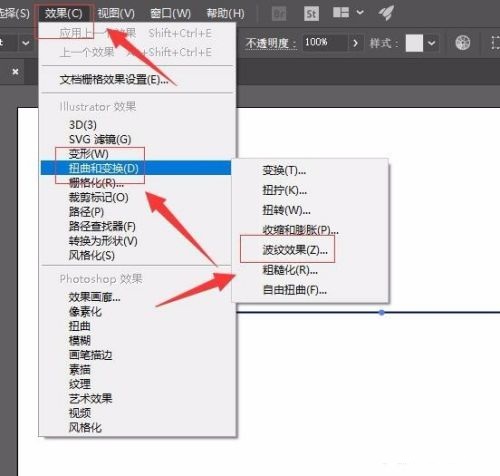Select 效果画廊... menu item
The image size is (500, 476).
[x=138, y=297]
